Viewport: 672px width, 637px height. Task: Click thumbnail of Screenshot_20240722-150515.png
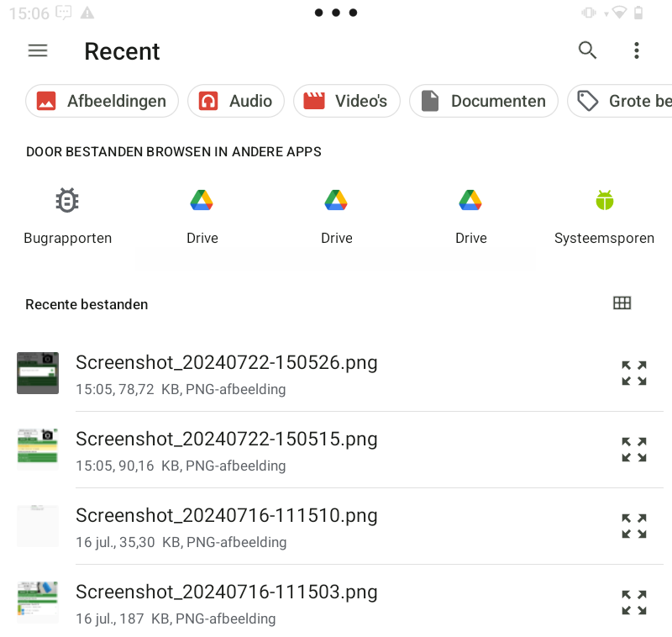tap(38, 450)
